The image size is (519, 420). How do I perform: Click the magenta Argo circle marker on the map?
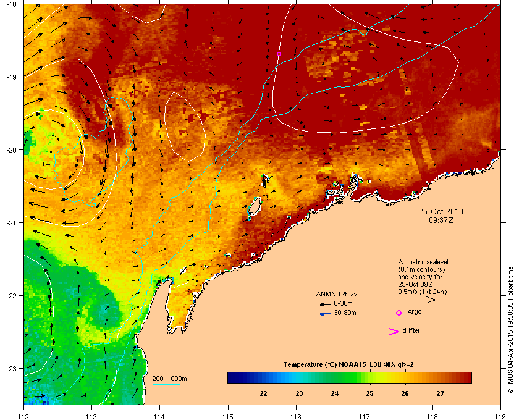(279, 54)
